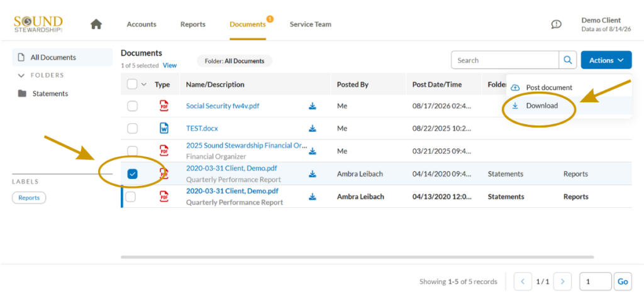Click the horizontal table scrollbar

pos(357,257)
